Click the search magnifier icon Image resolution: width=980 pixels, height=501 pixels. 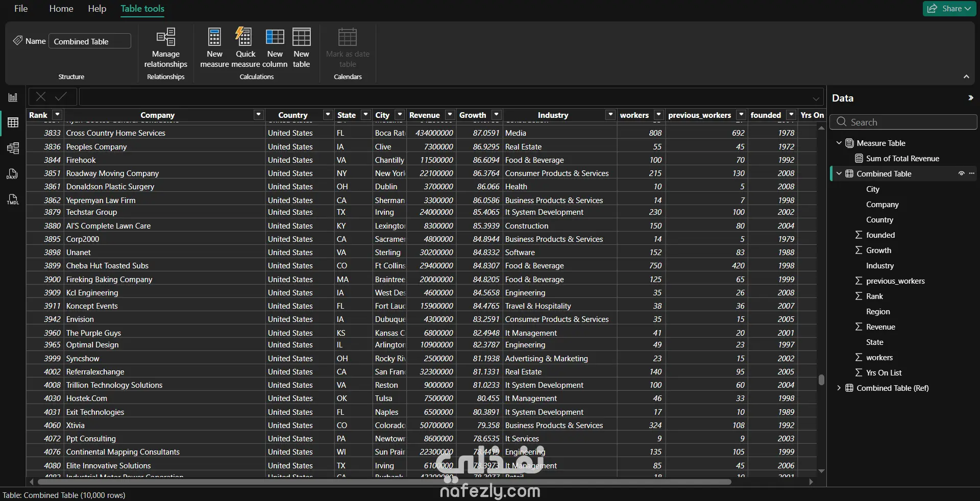[842, 122]
